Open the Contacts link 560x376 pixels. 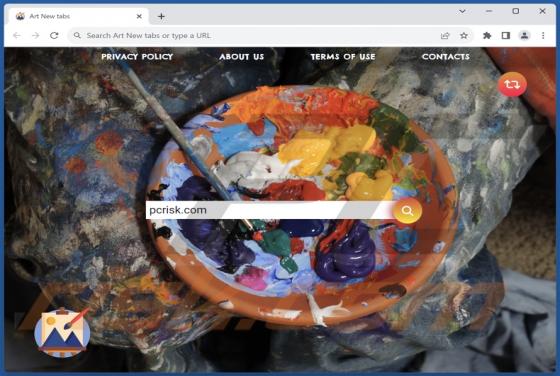click(x=446, y=56)
